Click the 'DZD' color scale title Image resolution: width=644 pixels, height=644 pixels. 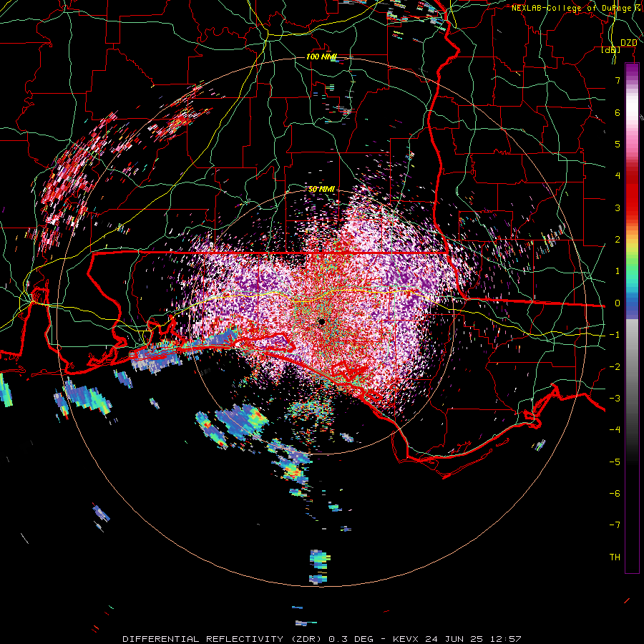(629, 43)
